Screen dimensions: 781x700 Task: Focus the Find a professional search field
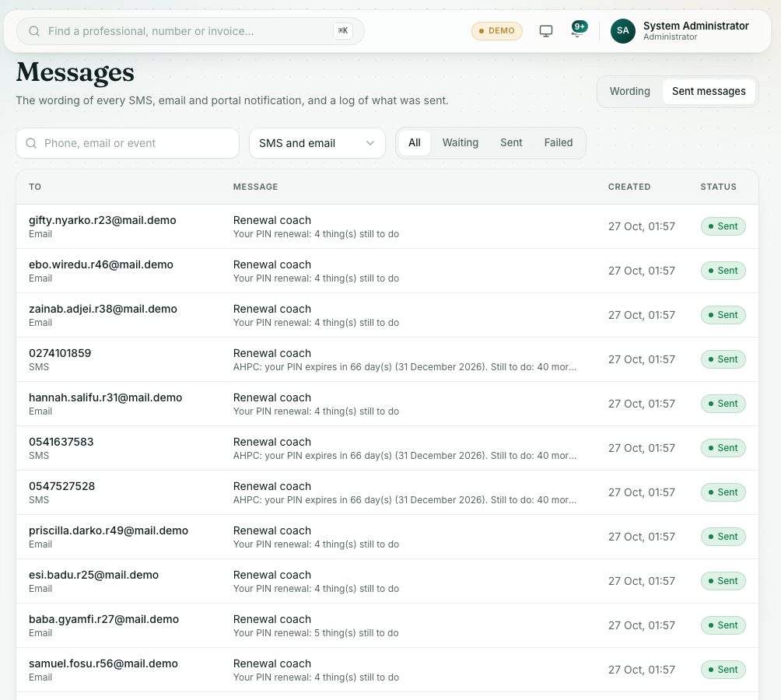click(x=191, y=31)
